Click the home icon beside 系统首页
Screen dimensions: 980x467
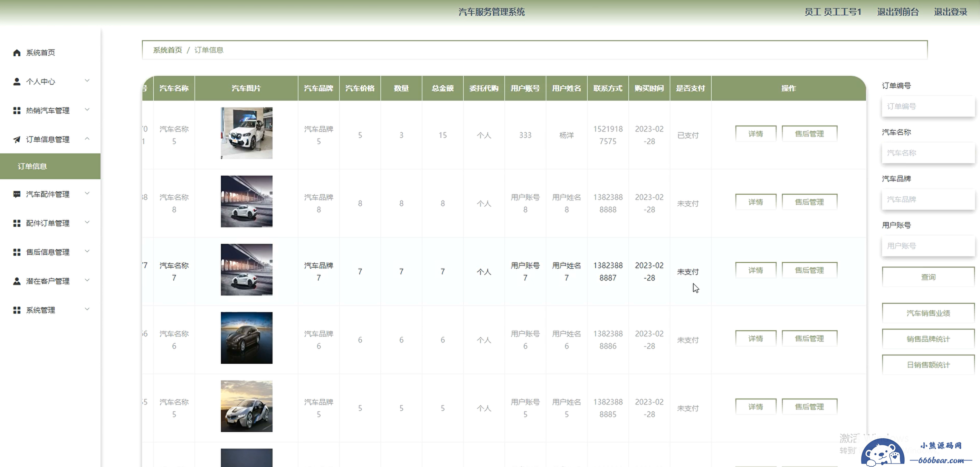(17, 53)
